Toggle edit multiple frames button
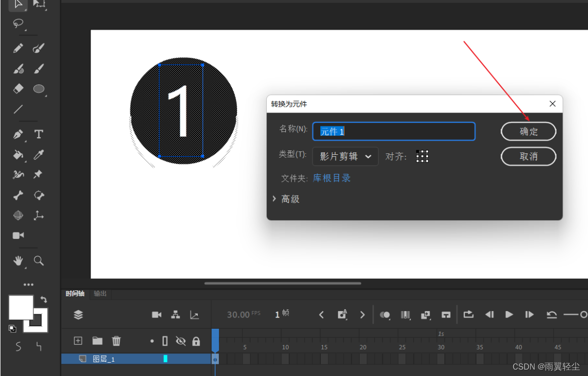This screenshot has height=376, width=588. tap(405, 315)
